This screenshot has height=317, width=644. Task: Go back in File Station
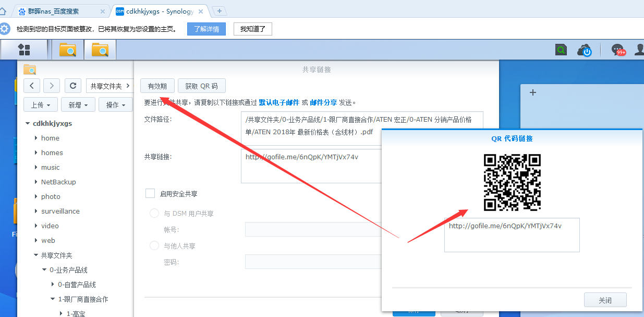tap(32, 86)
